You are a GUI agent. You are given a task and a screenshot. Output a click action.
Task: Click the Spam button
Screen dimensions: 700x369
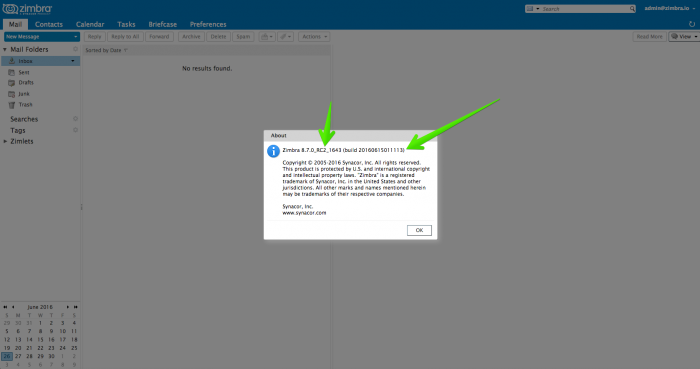click(243, 37)
